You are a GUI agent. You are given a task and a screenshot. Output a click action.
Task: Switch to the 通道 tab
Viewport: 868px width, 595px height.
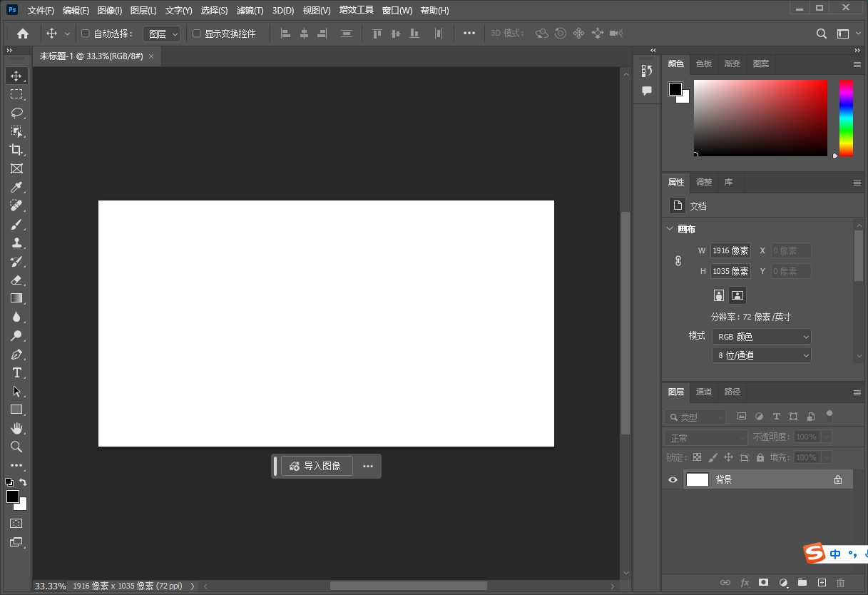point(703,392)
